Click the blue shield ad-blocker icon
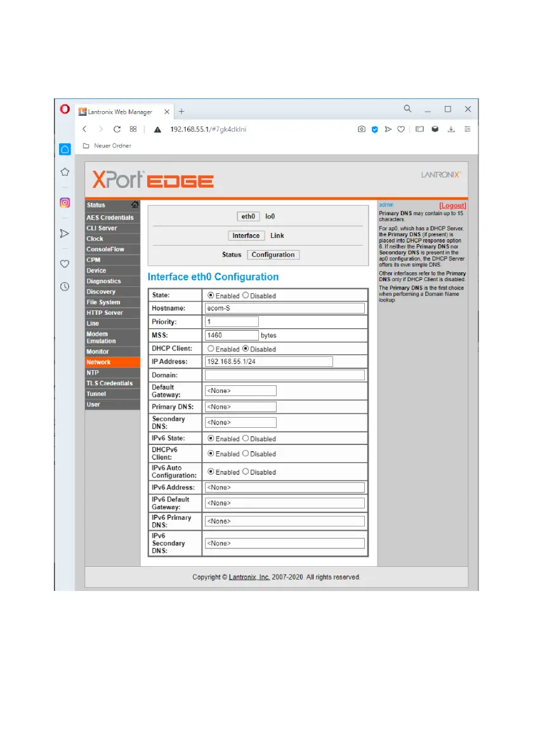 374,129
